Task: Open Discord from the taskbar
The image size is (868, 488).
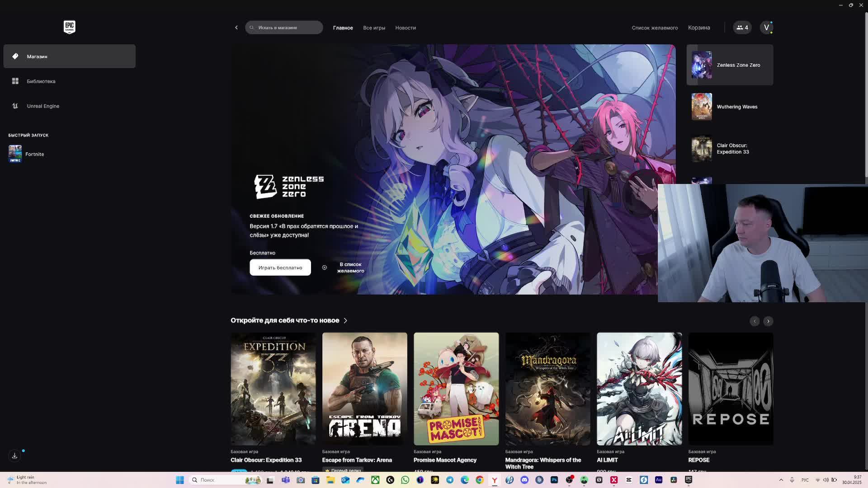Action: [524, 480]
